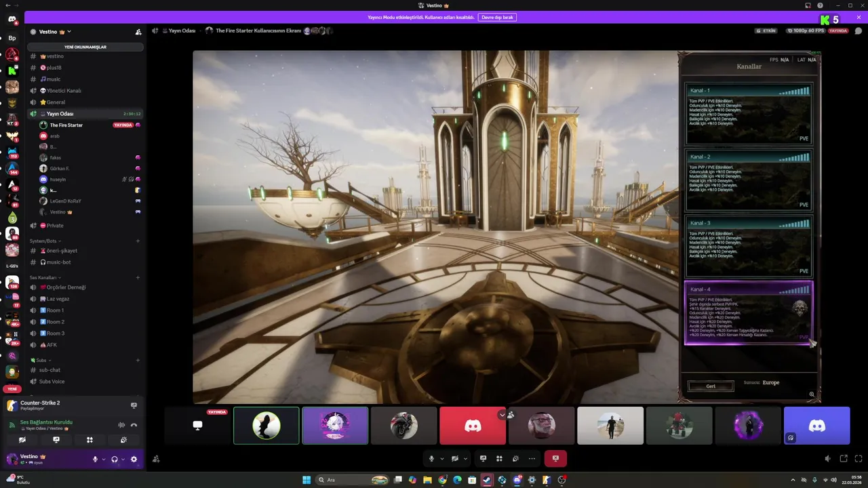
Task: Open soundboard from stream bottom controls
Action: [x=515, y=458]
